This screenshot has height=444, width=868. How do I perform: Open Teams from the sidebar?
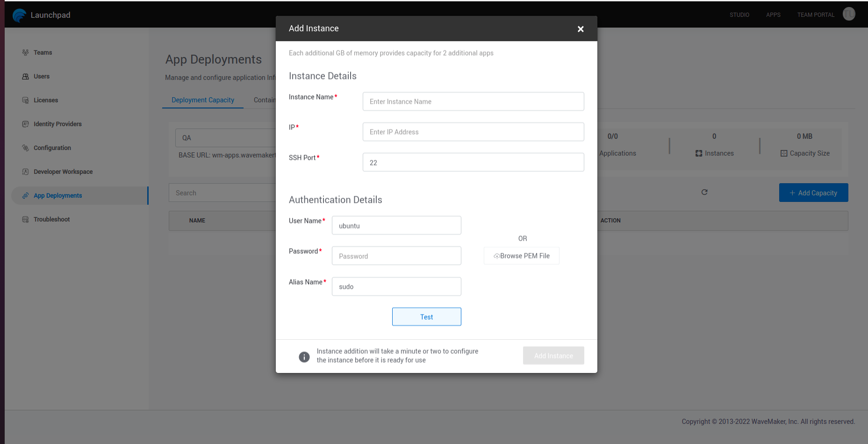click(x=43, y=52)
